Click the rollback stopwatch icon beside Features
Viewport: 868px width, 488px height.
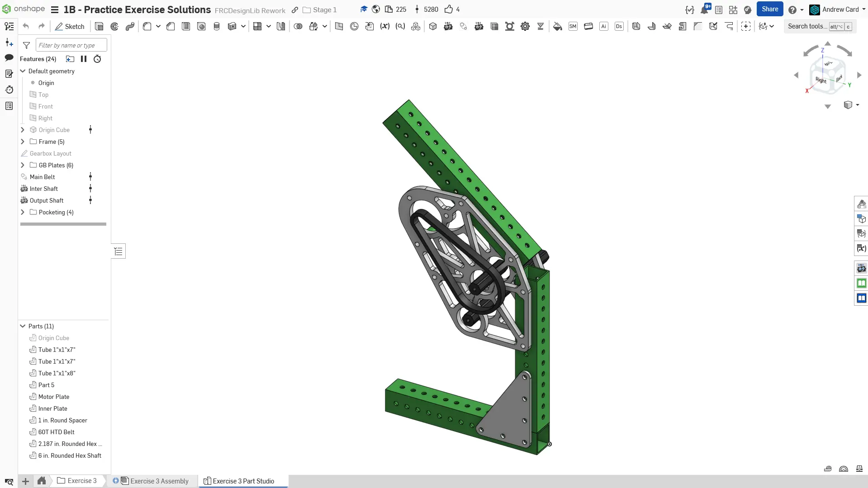click(x=97, y=59)
